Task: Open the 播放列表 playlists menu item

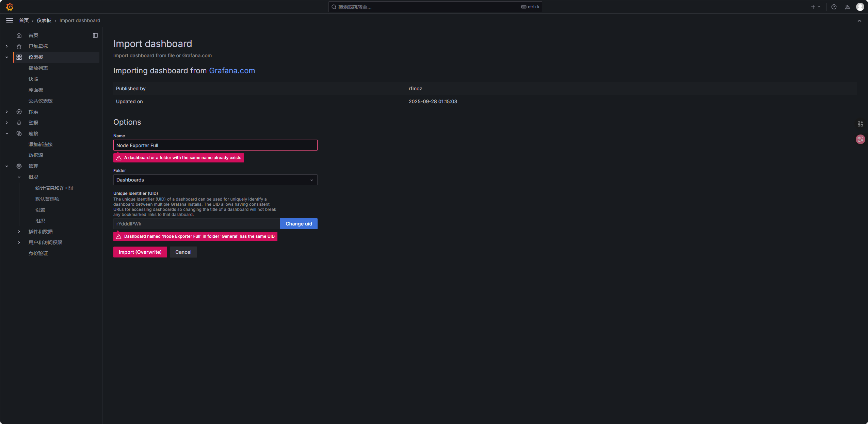Action: [38, 68]
